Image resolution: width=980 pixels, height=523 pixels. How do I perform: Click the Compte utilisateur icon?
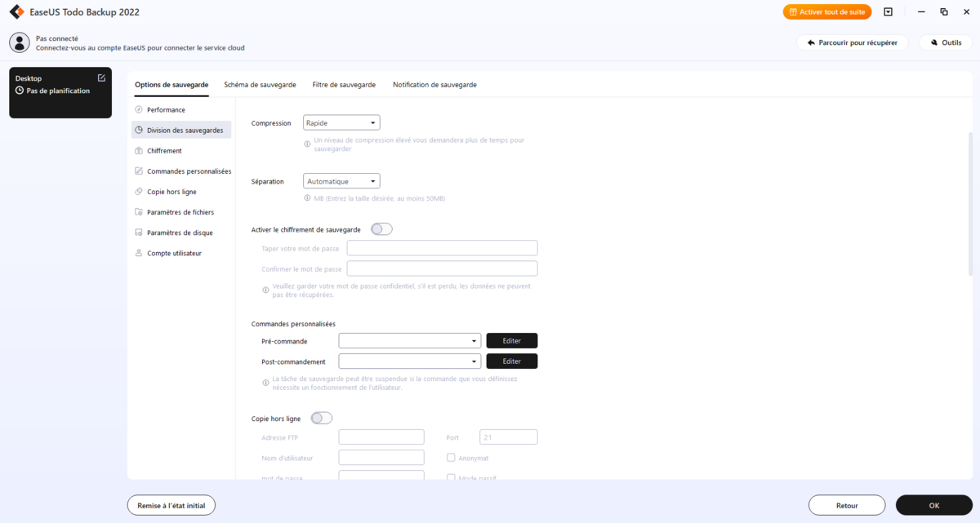(139, 253)
